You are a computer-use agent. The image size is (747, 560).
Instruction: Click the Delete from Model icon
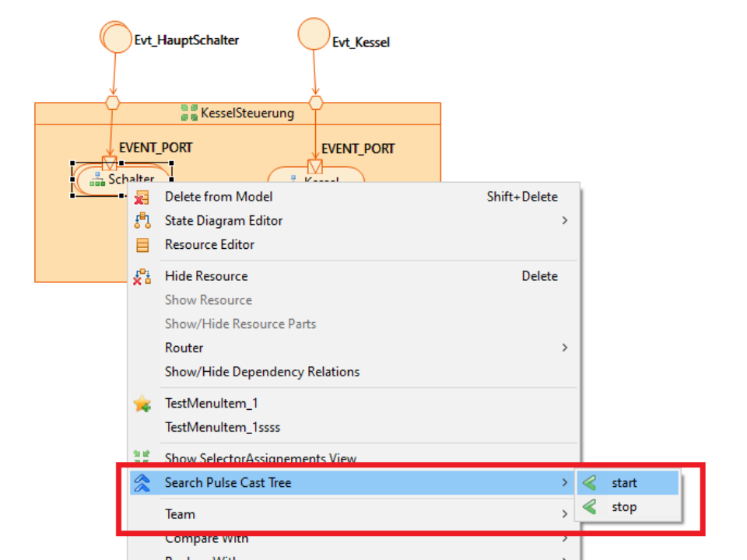tap(142, 198)
